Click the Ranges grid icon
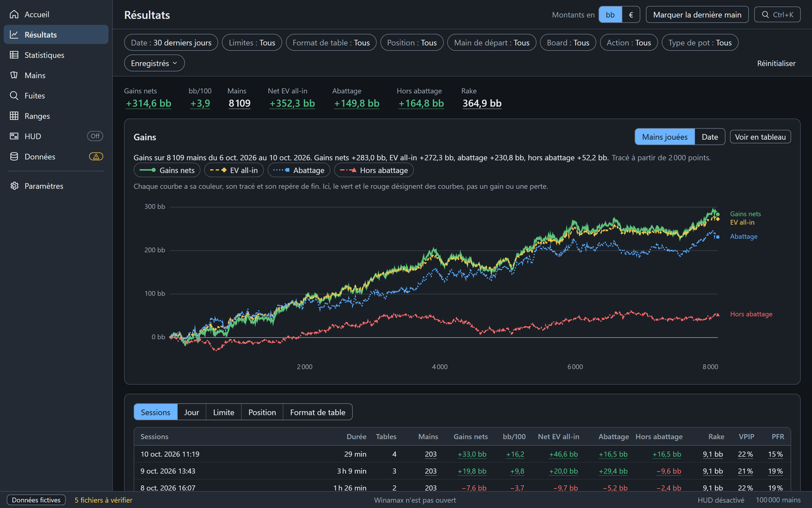This screenshot has height=508, width=812. point(14,116)
